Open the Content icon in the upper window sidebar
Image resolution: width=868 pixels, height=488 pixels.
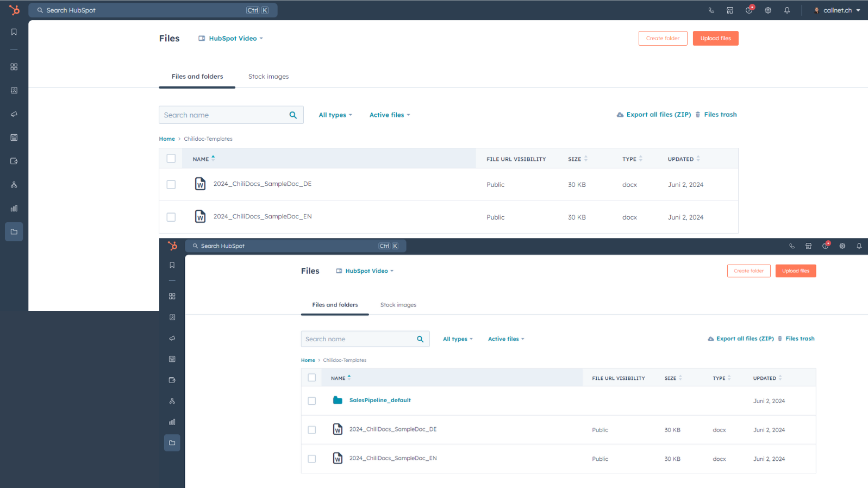pos(14,137)
